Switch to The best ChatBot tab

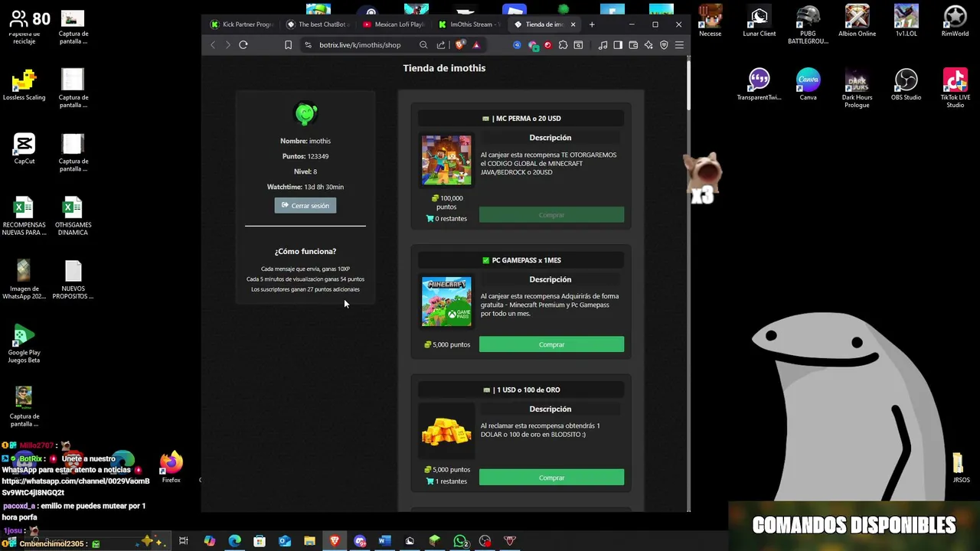[x=318, y=24]
